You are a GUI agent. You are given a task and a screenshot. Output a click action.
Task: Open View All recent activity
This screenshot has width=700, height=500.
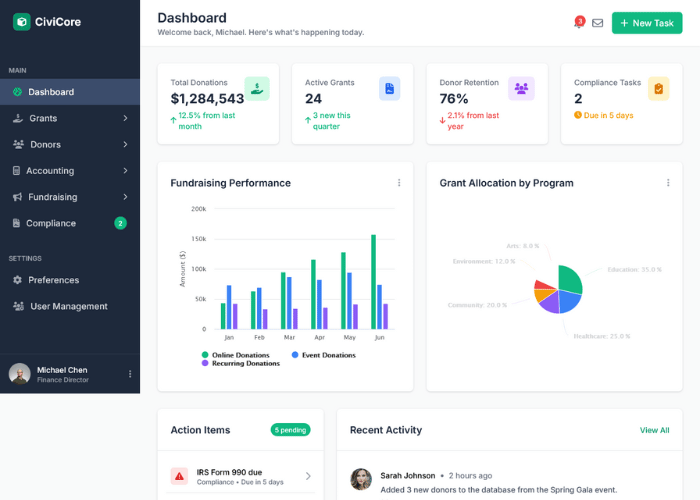point(654,430)
